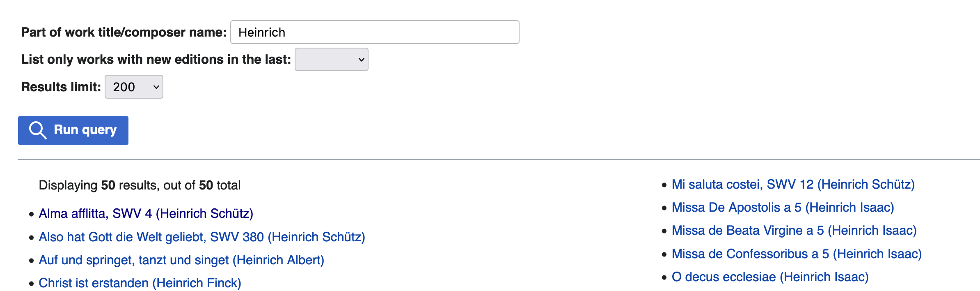
Task: Click the Part of work title/composer name label
Action: click(124, 32)
